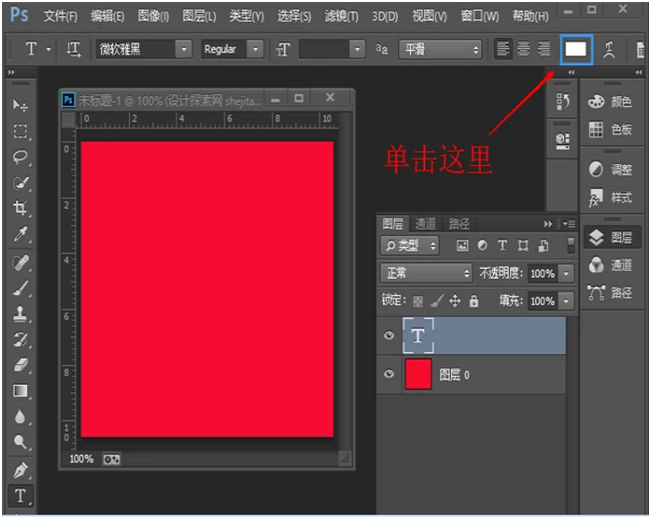This screenshot has width=651, height=519.
Task: Select the Blur tool
Action: 20,417
